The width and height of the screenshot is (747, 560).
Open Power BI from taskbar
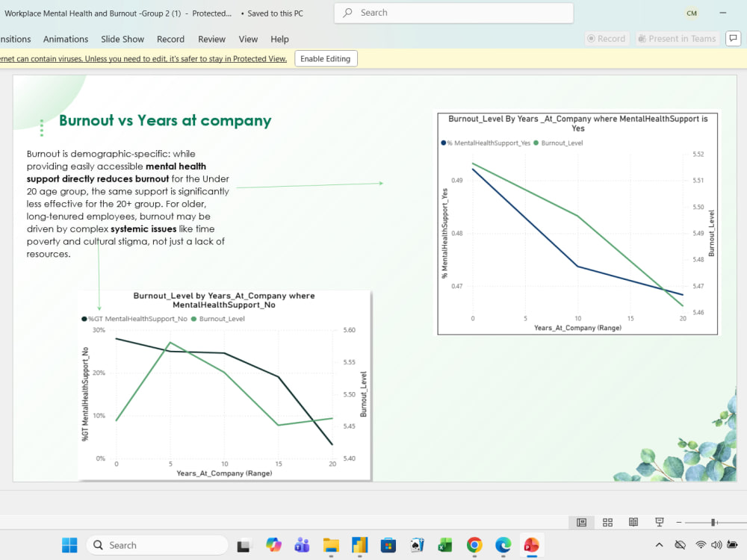coord(360,545)
